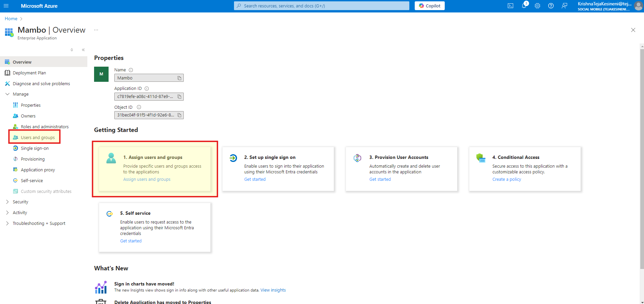The width and height of the screenshot is (644, 304).
Task: Copy the Object ID to clipboard
Action: click(179, 115)
